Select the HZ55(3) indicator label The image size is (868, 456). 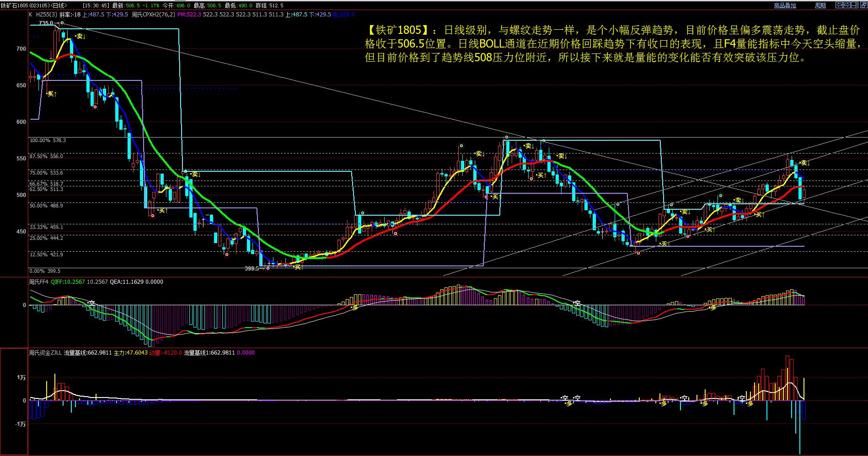click(46, 15)
